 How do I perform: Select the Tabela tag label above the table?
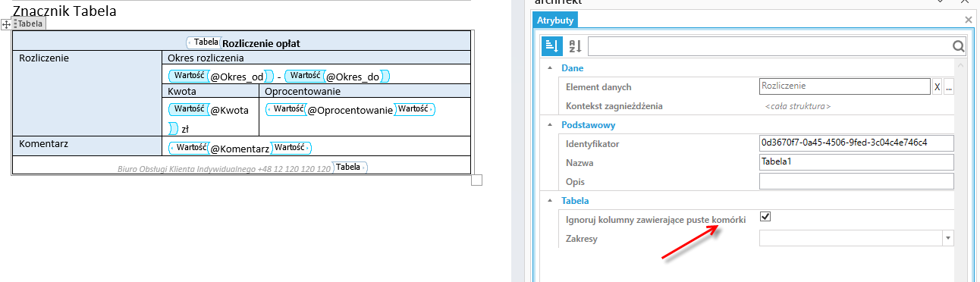coord(29,24)
